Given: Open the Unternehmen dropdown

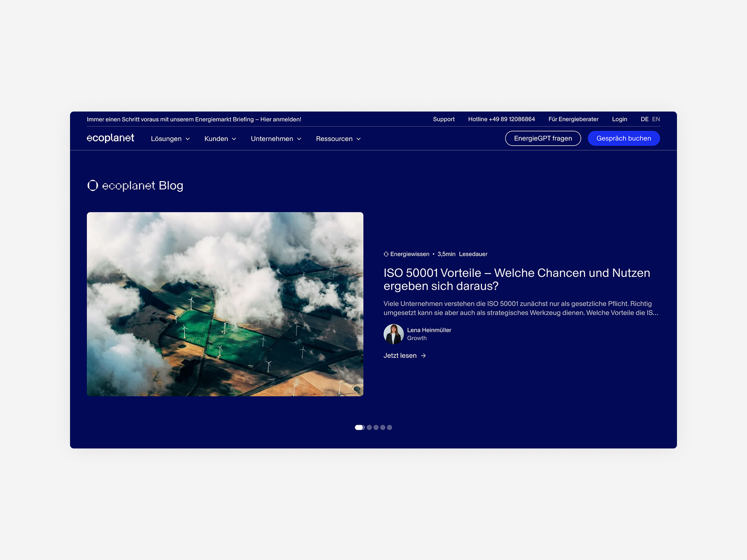Looking at the screenshot, I should point(275,139).
